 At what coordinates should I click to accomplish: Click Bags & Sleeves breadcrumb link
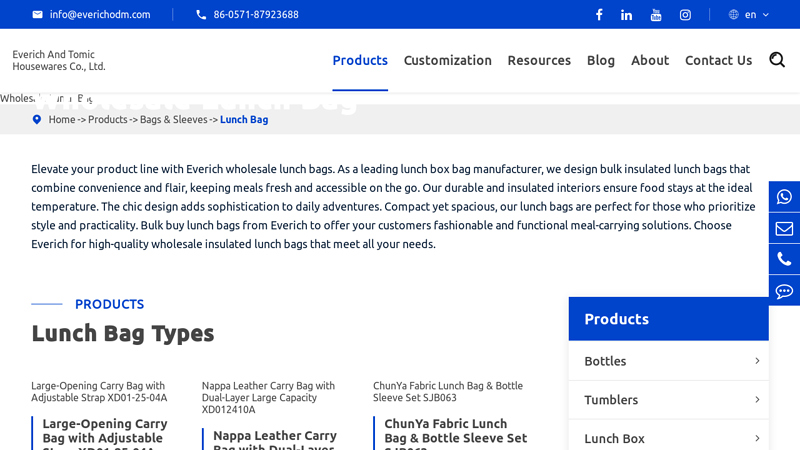173,120
